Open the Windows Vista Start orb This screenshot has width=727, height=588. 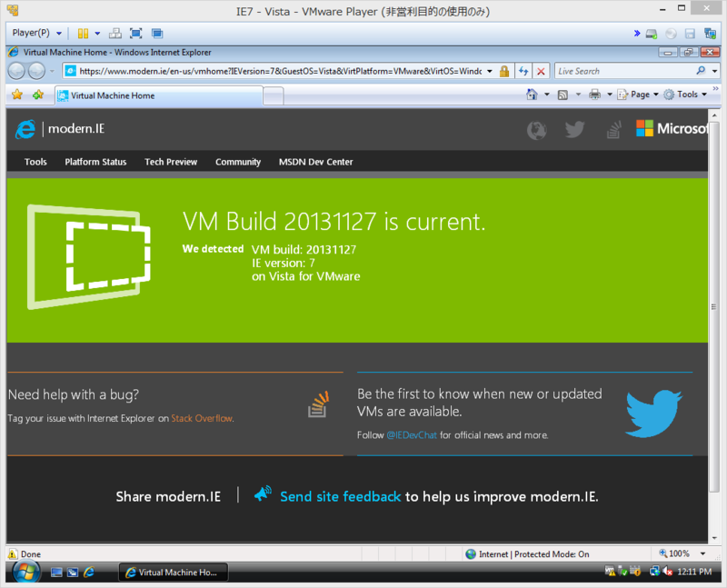pyautogui.click(x=26, y=572)
